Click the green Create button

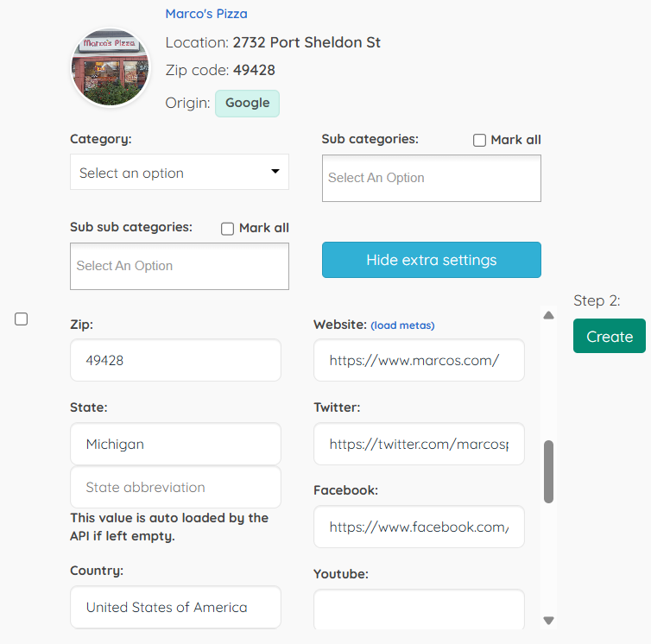pyautogui.click(x=609, y=337)
